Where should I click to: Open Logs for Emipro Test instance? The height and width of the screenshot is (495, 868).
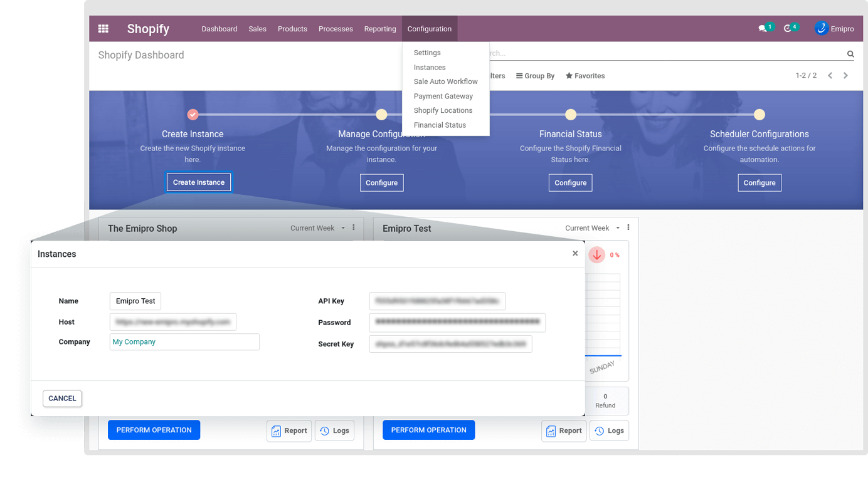(609, 430)
